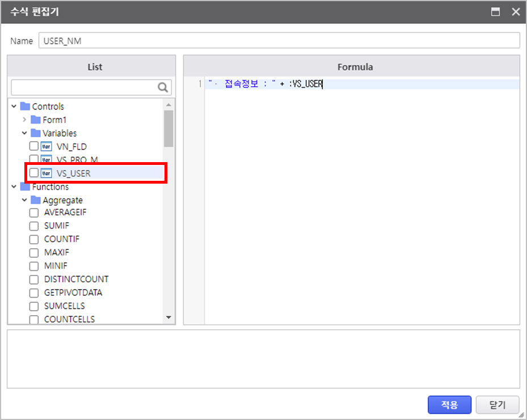The image size is (527, 420).
Task: Expand the Form1 tree node
Action: [x=24, y=120]
